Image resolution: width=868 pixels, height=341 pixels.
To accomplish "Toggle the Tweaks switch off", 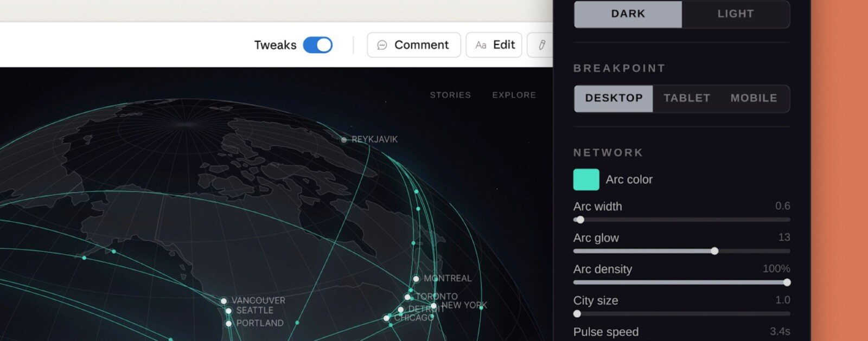I will [317, 45].
